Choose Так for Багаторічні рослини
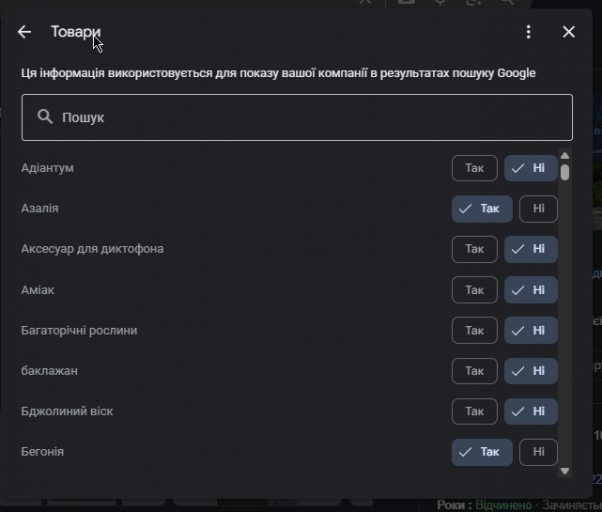Viewport: 602px width, 512px height. click(475, 330)
